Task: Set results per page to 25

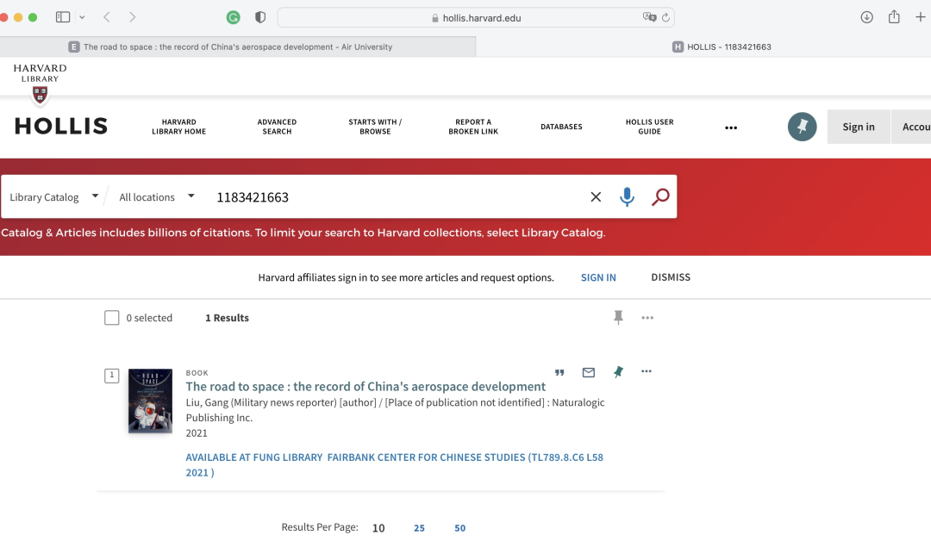Action: pyautogui.click(x=419, y=528)
